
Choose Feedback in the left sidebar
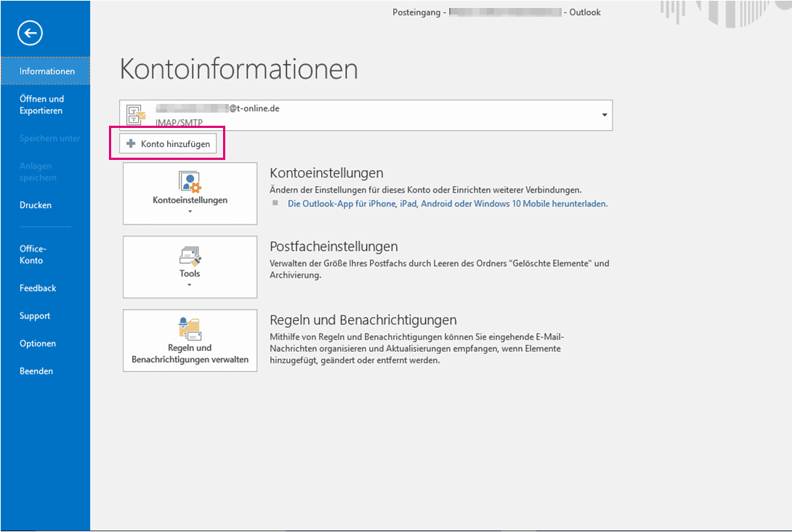click(x=38, y=288)
